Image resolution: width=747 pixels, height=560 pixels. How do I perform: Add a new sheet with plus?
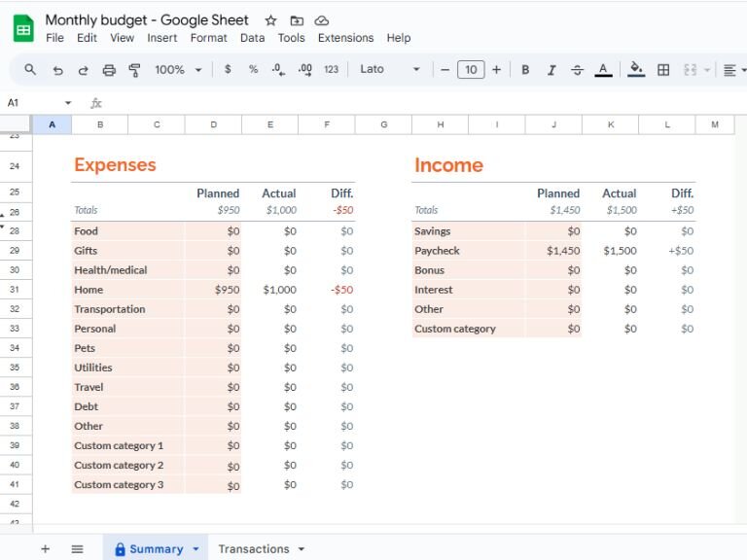[x=46, y=549]
